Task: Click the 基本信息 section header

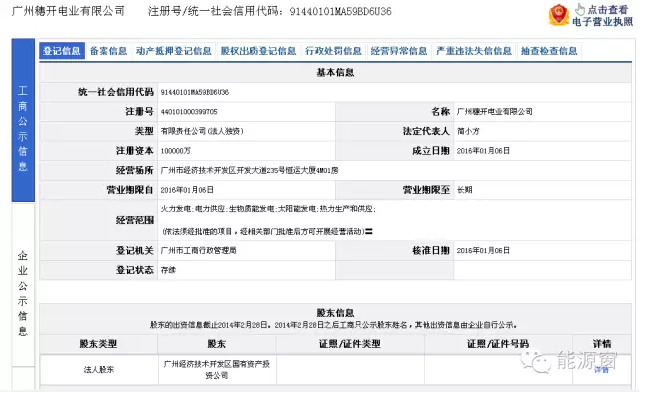Action: (336, 73)
